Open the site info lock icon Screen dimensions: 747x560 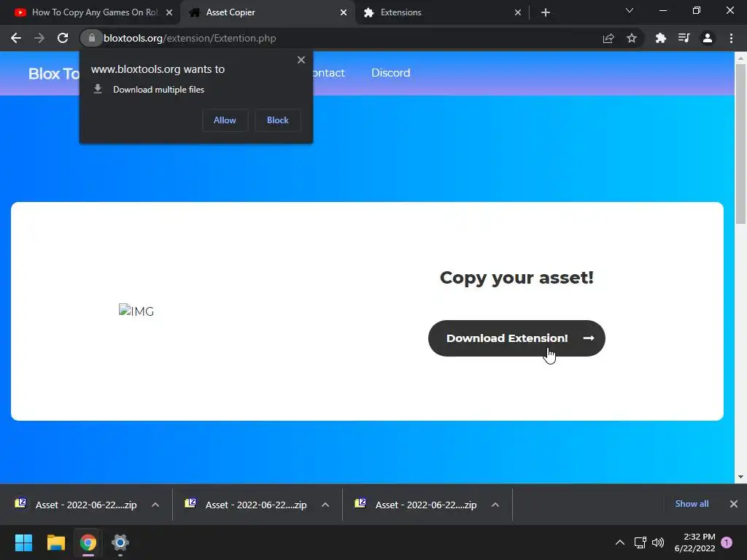pos(91,38)
